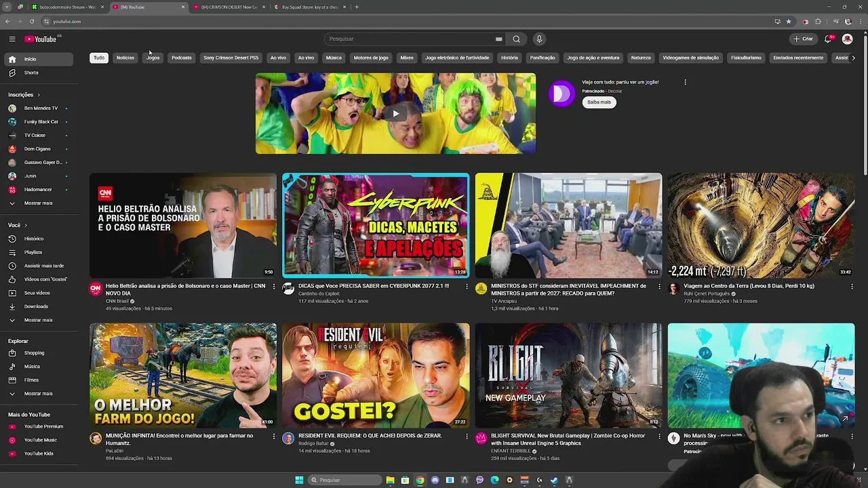Open the Funky Black Cat subscription
868x488 pixels.
tap(39, 122)
